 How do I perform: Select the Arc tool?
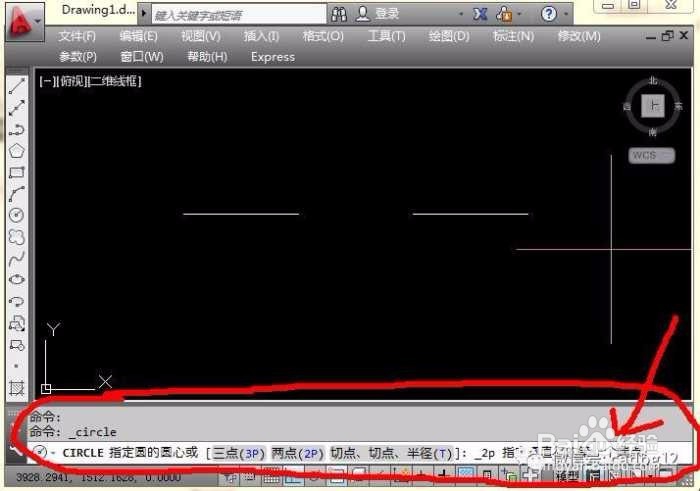(x=17, y=194)
